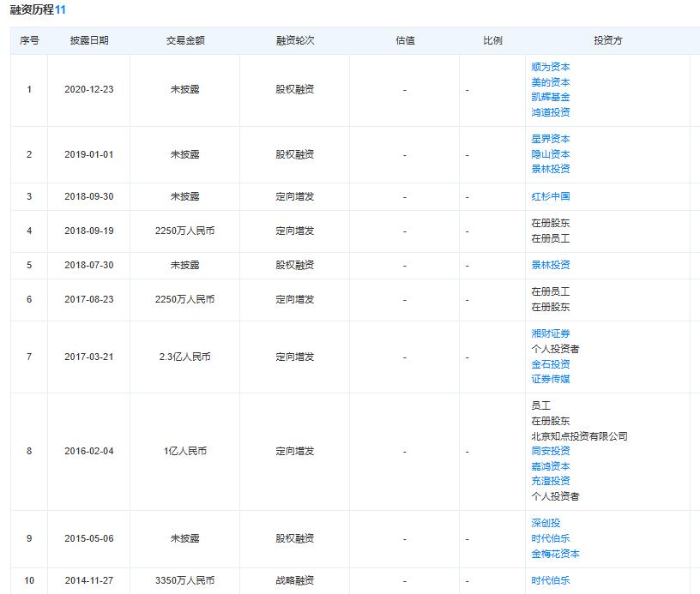The height and width of the screenshot is (594, 700).
Task: Open investor link 红杉中国
Action: pyautogui.click(x=551, y=196)
